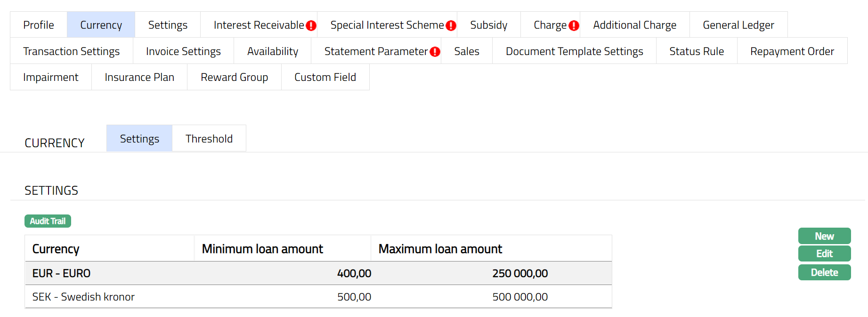The width and height of the screenshot is (868, 317).
Task: Click the Audit Trail button
Action: [48, 221]
